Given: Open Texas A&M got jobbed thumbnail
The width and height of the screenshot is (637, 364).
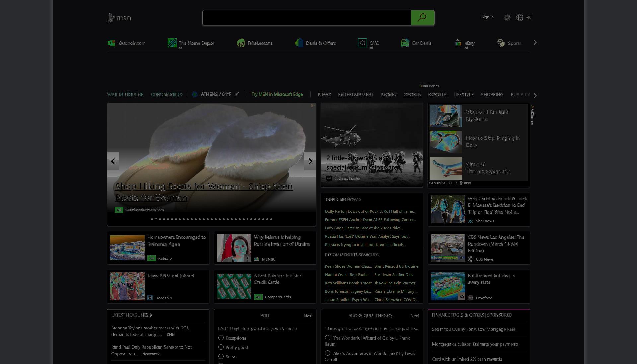Looking at the screenshot, I should [x=127, y=286].
